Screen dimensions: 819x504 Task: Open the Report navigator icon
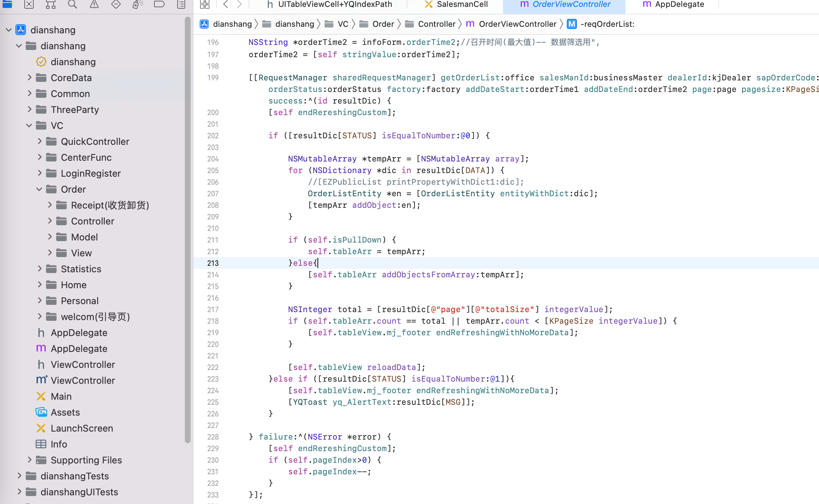tap(181, 4)
